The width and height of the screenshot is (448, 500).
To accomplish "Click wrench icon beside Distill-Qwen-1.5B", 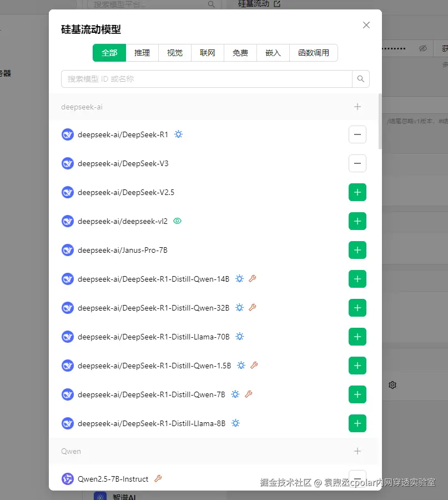I will tap(254, 365).
